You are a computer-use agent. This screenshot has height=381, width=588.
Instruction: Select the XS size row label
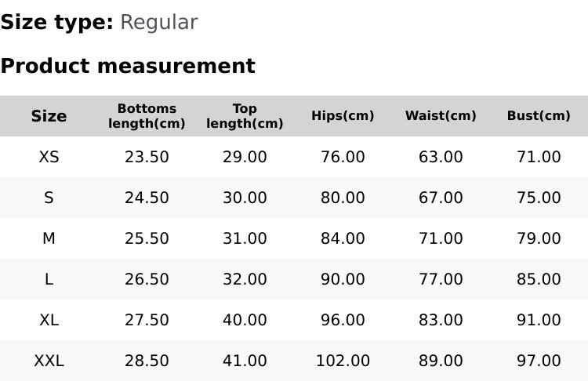pyautogui.click(x=49, y=157)
